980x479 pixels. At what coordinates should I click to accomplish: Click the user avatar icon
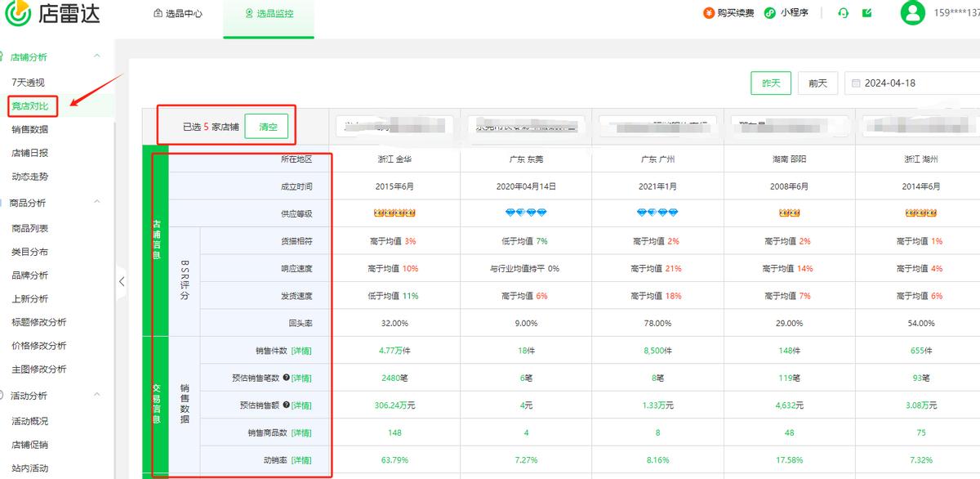click(x=912, y=12)
